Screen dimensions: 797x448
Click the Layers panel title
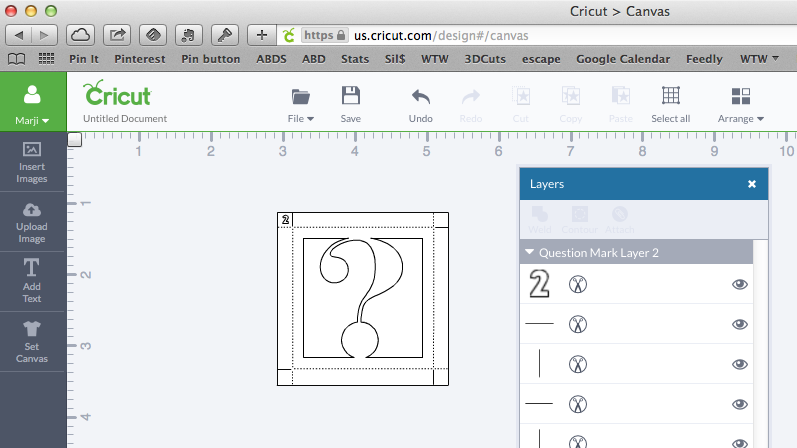coord(547,184)
